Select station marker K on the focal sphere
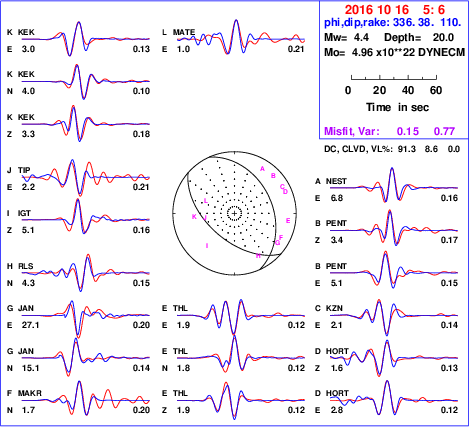Image resolution: width=469 pixels, height=427 pixels. (194, 217)
